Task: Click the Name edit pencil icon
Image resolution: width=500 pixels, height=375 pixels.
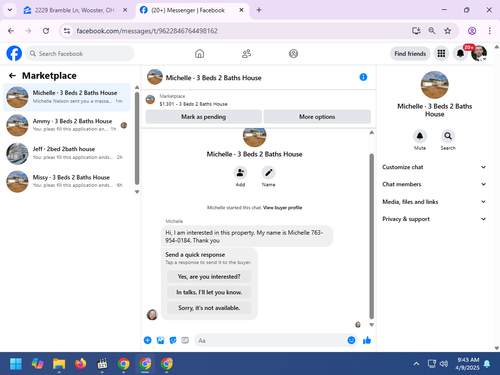Action: (268, 173)
